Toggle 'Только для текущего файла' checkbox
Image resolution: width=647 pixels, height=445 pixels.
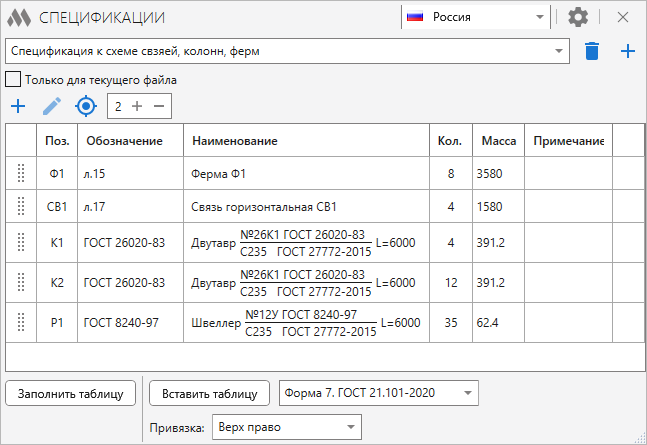[x=13, y=79]
